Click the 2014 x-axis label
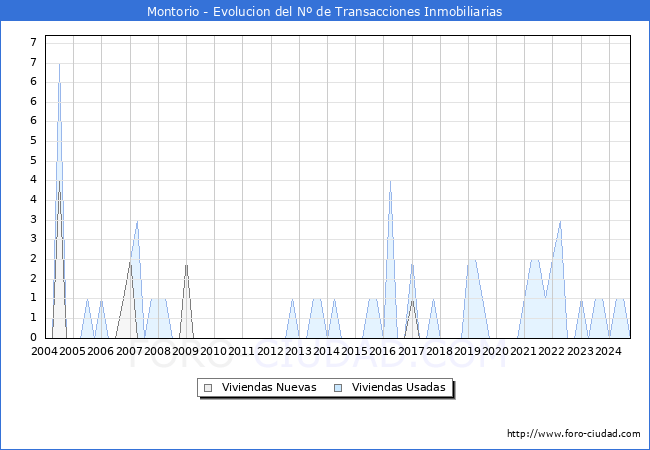 326,351
